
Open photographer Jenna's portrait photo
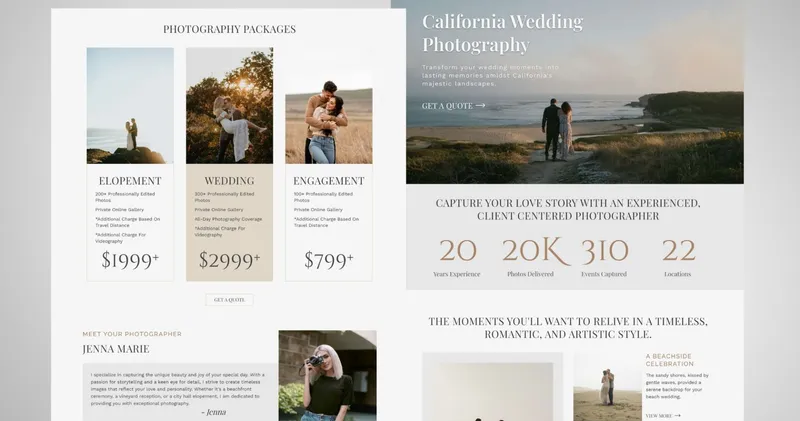click(328, 376)
